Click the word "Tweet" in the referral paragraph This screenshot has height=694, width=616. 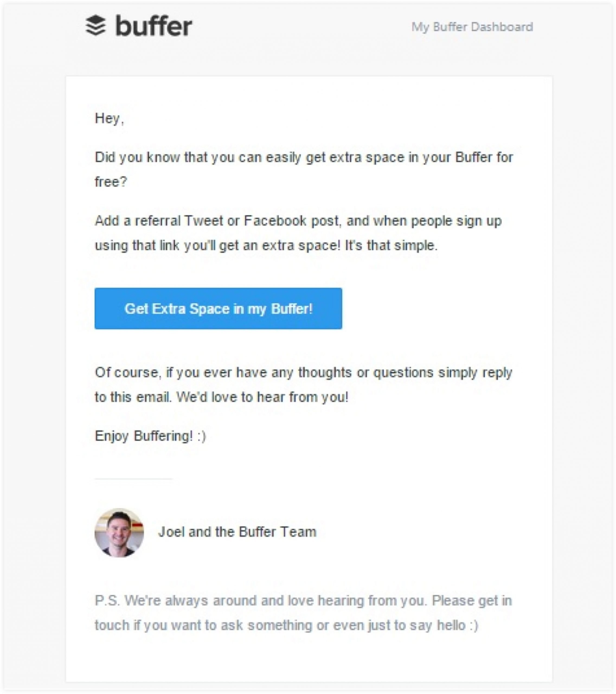pyautogui.click(x=204, y=221)
